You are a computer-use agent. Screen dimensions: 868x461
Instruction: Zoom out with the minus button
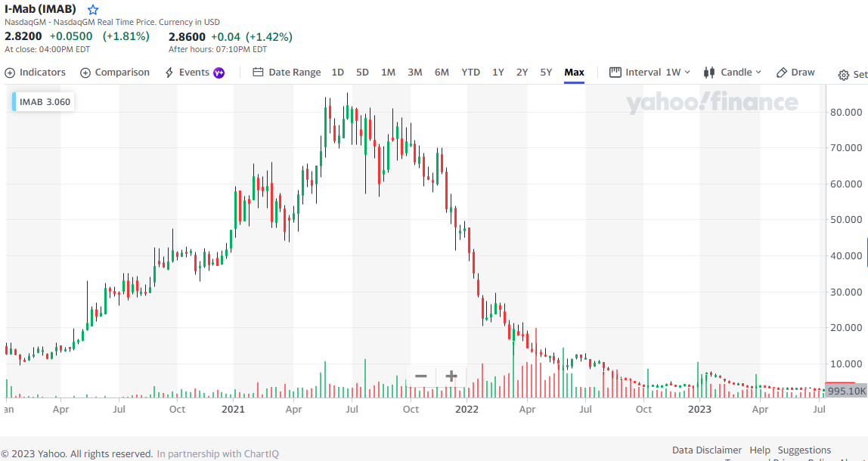point(420,376)
